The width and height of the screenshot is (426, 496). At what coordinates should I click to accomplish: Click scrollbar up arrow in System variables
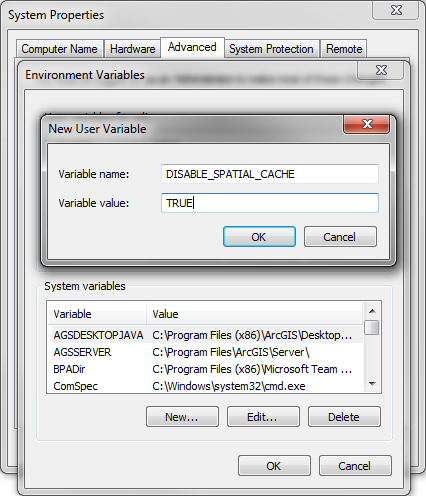coord(372,311)
